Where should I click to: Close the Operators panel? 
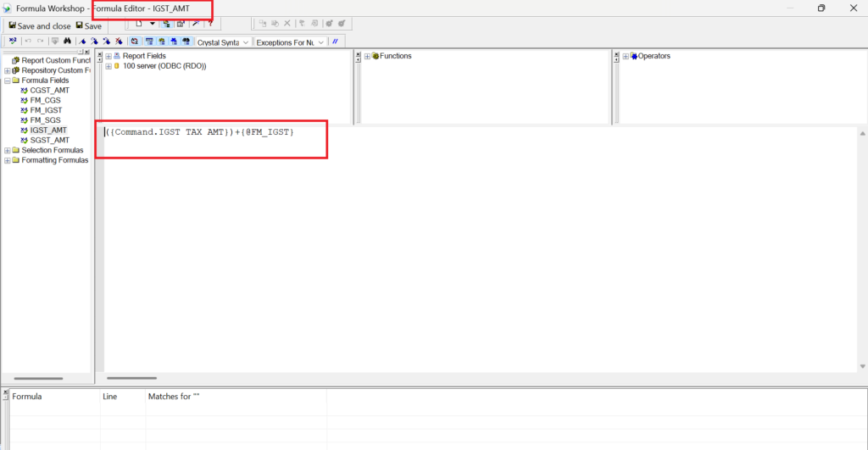[616, 54]
